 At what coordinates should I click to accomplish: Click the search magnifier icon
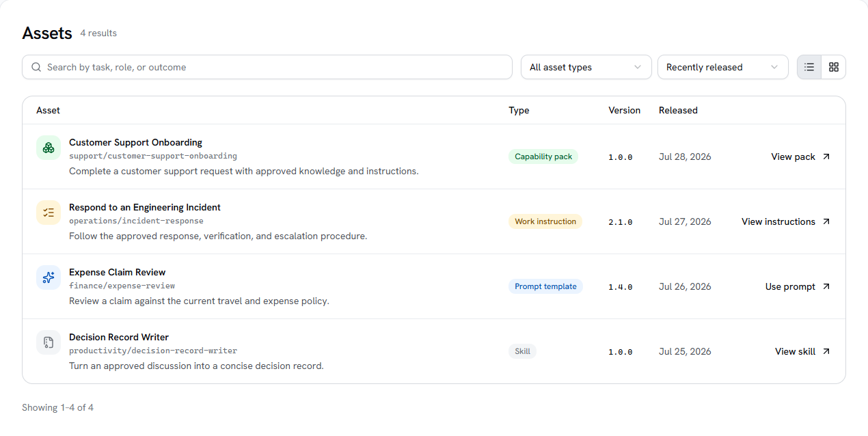pos(36,67)
